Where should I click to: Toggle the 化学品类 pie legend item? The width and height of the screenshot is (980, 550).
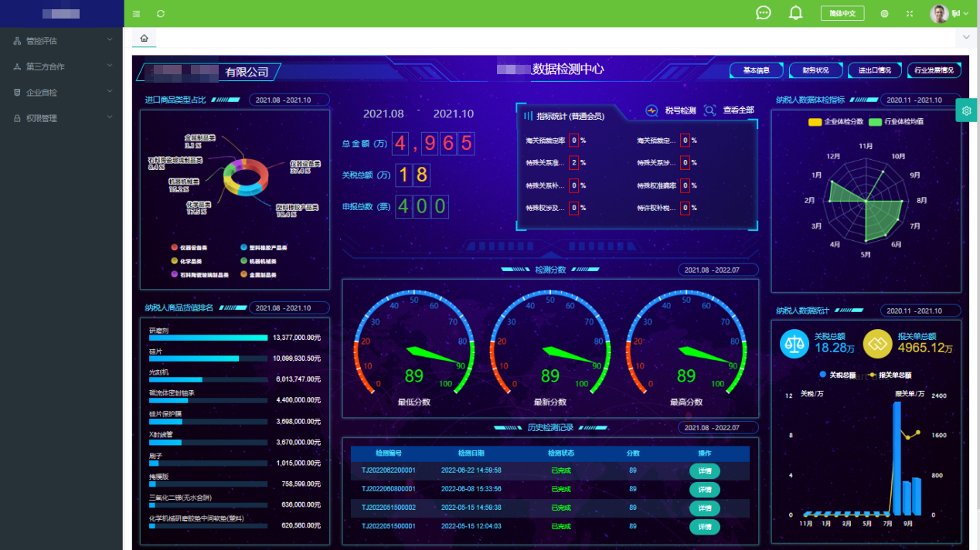(186, 261)
